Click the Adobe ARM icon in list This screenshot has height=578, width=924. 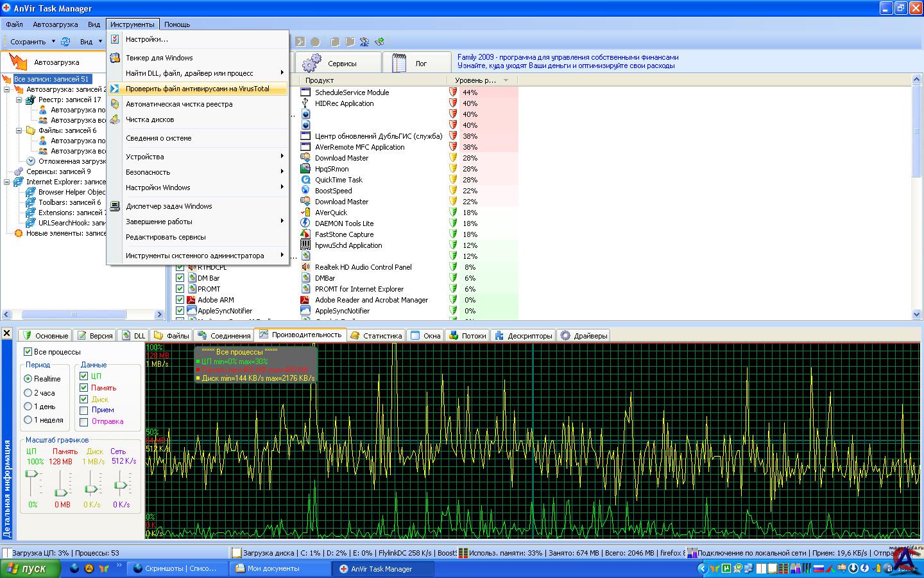191,300
